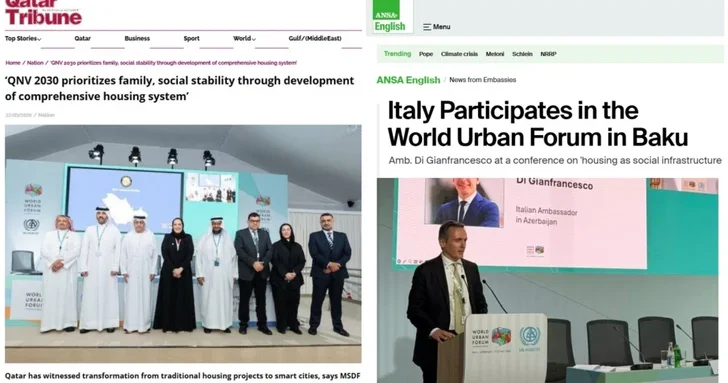The height and width of the screenshot is (383, 728).
Task: Click the QNV 2030 article headline
Action: coord(179,88)
